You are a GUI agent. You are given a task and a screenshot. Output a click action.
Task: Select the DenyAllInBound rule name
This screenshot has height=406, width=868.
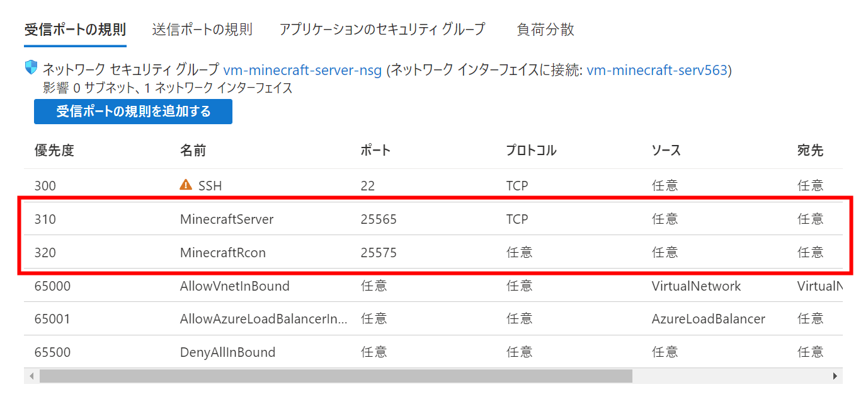(x=228, y=352)
